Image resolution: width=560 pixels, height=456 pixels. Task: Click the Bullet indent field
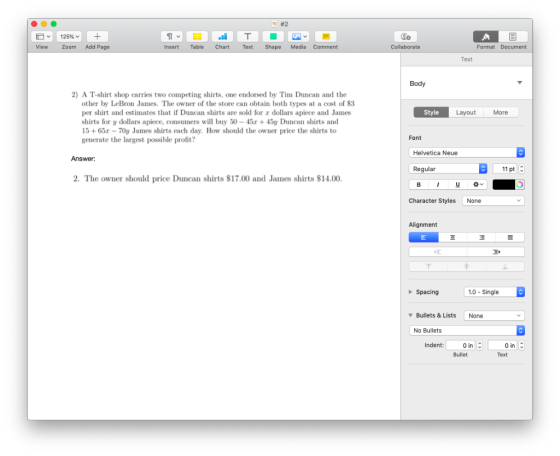pyautogui.click(x=461, y=345)
